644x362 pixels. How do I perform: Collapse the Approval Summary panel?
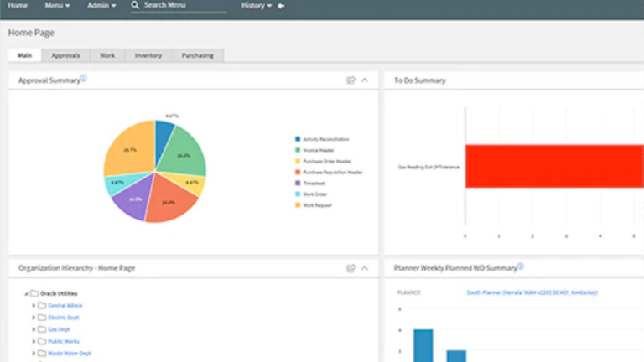click(x=365, y=80)
